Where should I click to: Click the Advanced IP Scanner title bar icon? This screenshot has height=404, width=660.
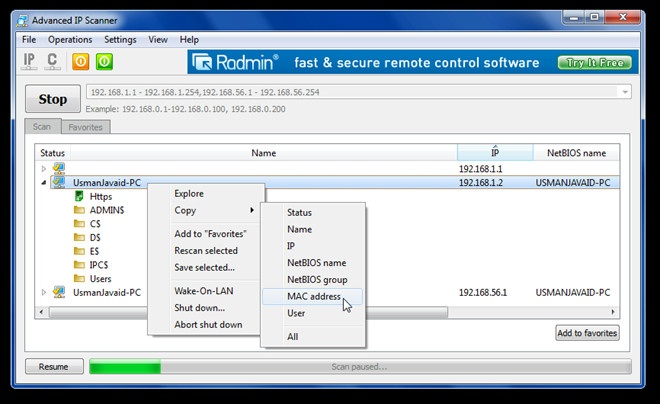tap(23, 20)
